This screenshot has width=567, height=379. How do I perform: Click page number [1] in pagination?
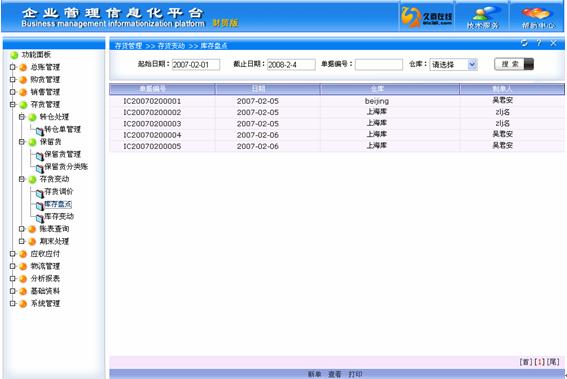coord(539,362)
